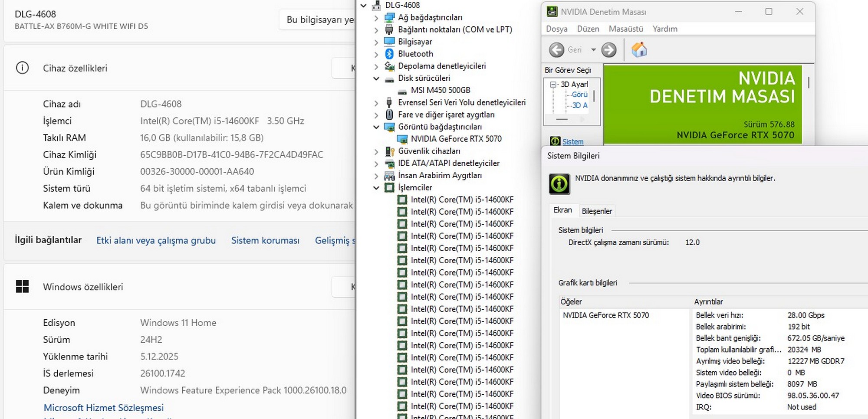Select NVIDIA GeForce RTX 5070 in Öğeler list
The width and height of the screenshot is (868, 419).
(605, 315)
